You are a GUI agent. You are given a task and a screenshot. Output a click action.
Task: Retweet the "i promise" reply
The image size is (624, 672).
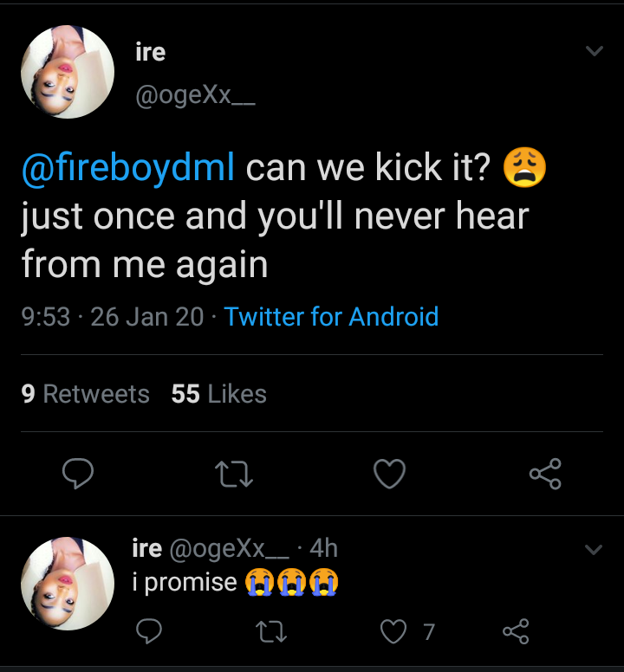pos(272,632)
